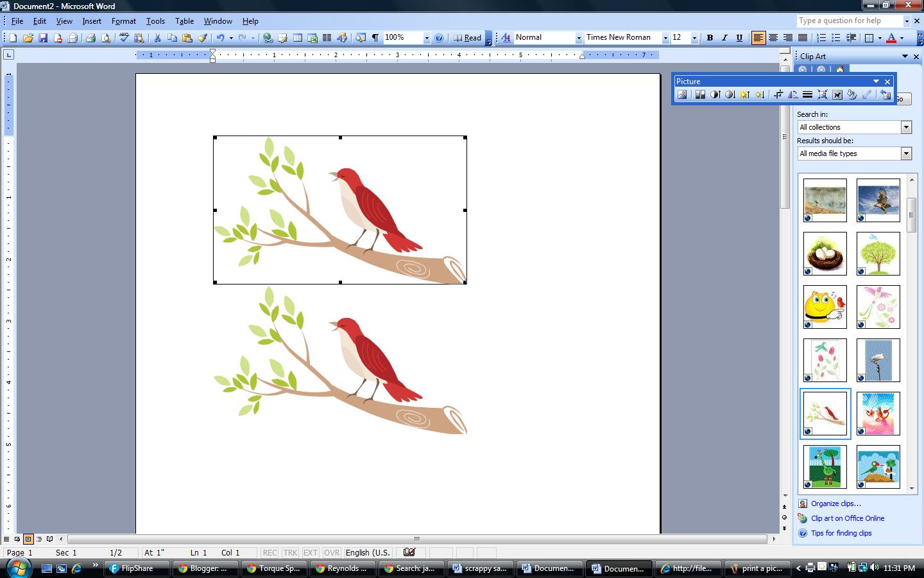This screenshot has height=578, width=924.
Task: Open the Font Color swatch dropdown
Action: tap(901, 37)
